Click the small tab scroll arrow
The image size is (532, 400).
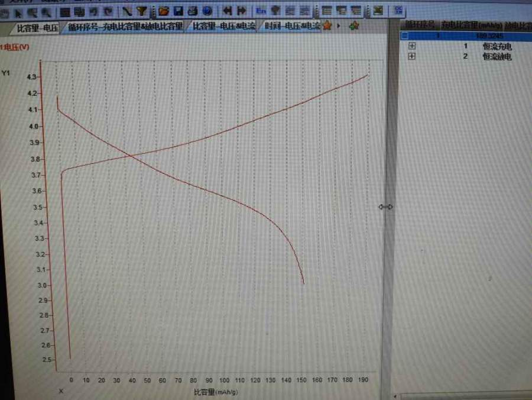click(339, 26)
